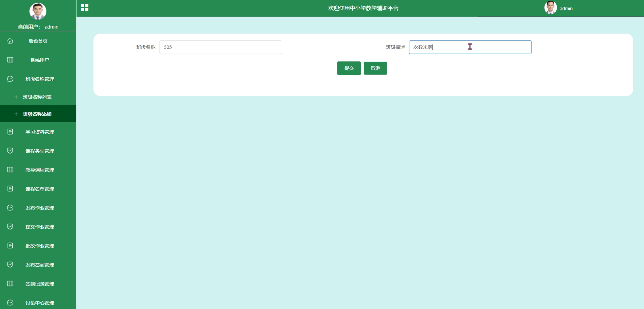Open the 课程名单管理 menu
The width and height of the screenshot is (644, 309).
pyautogui.click(x=40, y=189)
